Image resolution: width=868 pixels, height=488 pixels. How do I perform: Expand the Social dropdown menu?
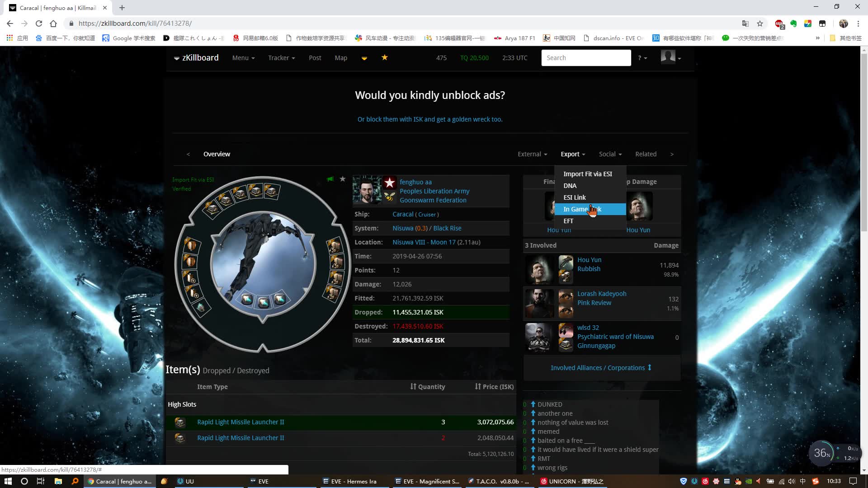tap(609, 154)
